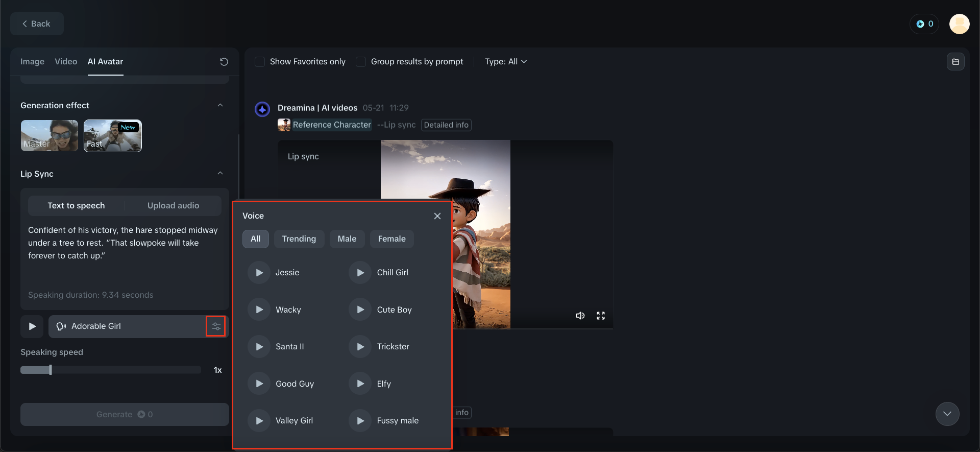Image resolution: width=980 pixels, height=452 pixels.
Task: Filter voices by Male
Action: tap(347, 239)
